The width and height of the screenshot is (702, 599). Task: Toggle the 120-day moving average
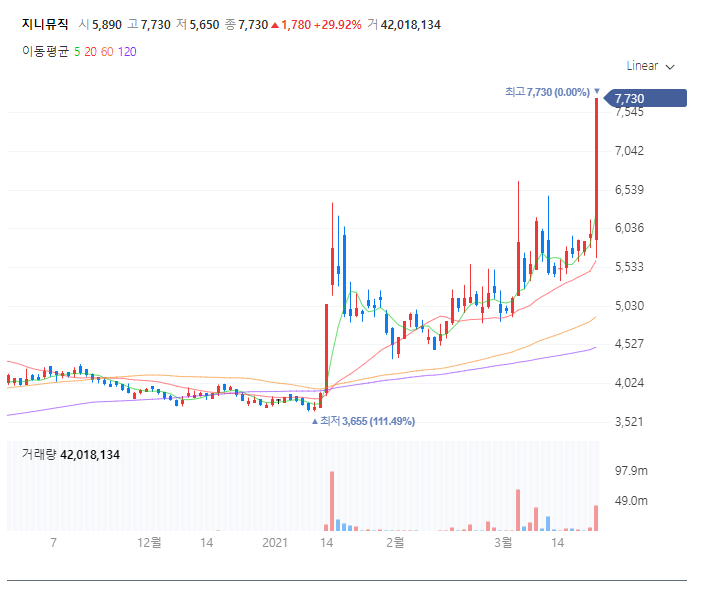[127, 52]
